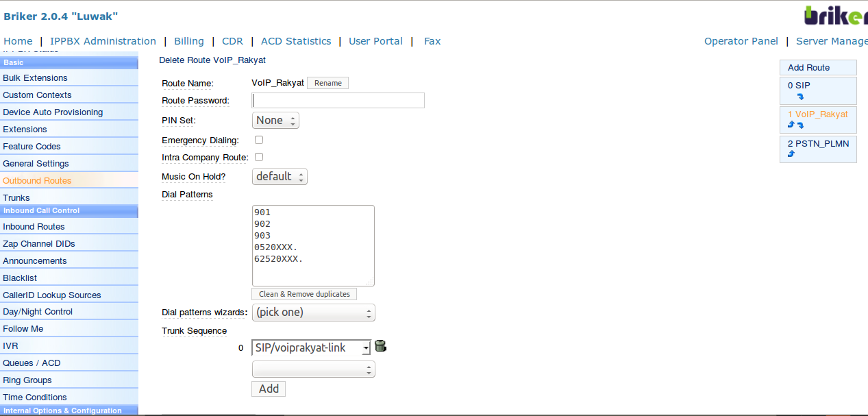
Task: Open the Music On Hold dropdown
Action: [x=280, y=177]
